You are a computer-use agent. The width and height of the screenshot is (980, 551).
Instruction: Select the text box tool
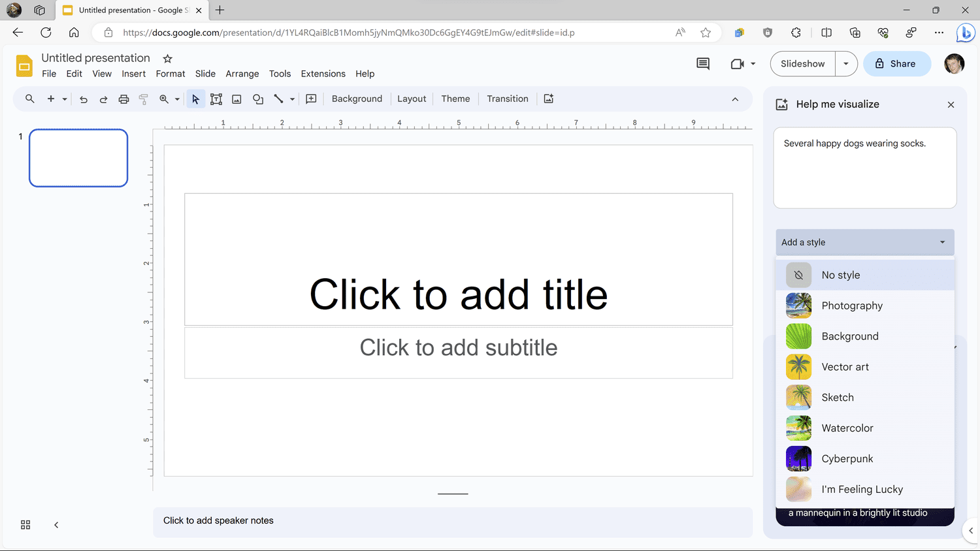(216, 99)
